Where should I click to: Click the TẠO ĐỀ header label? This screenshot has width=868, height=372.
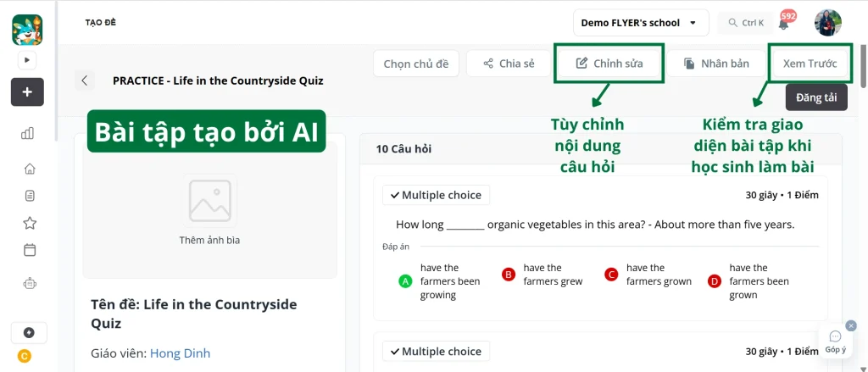(x=101, y=23)
